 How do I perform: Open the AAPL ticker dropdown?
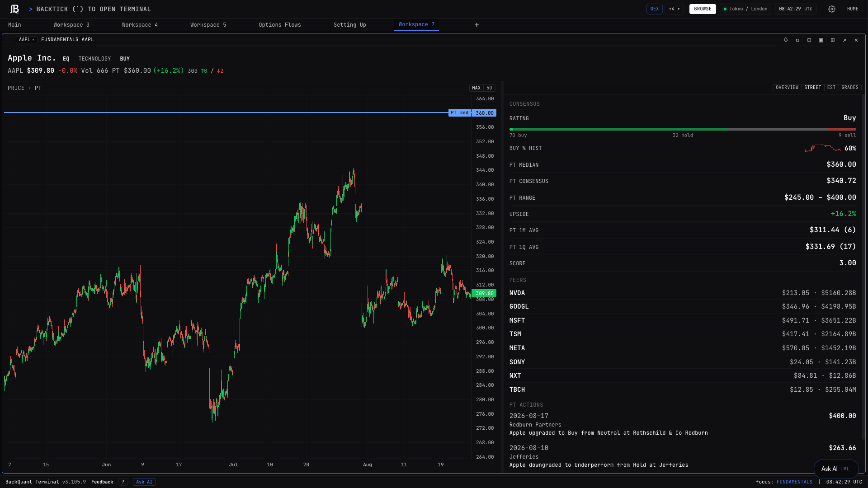click(27, 40)
